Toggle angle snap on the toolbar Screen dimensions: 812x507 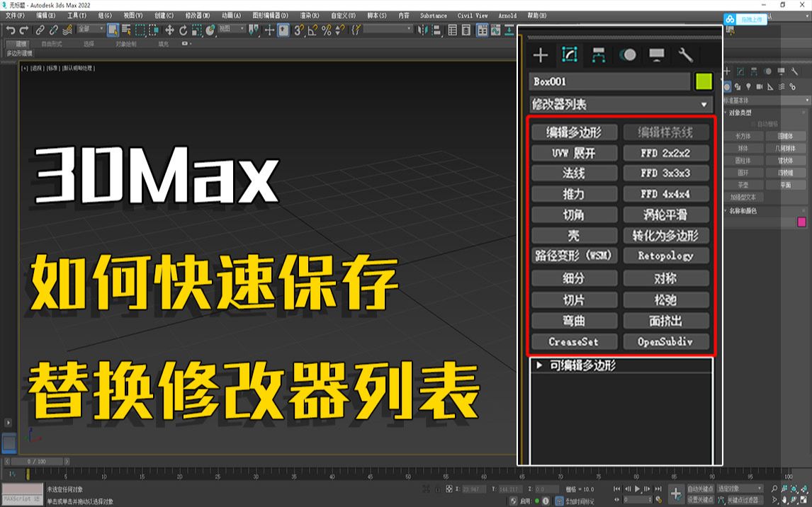[x=312, y=31]
